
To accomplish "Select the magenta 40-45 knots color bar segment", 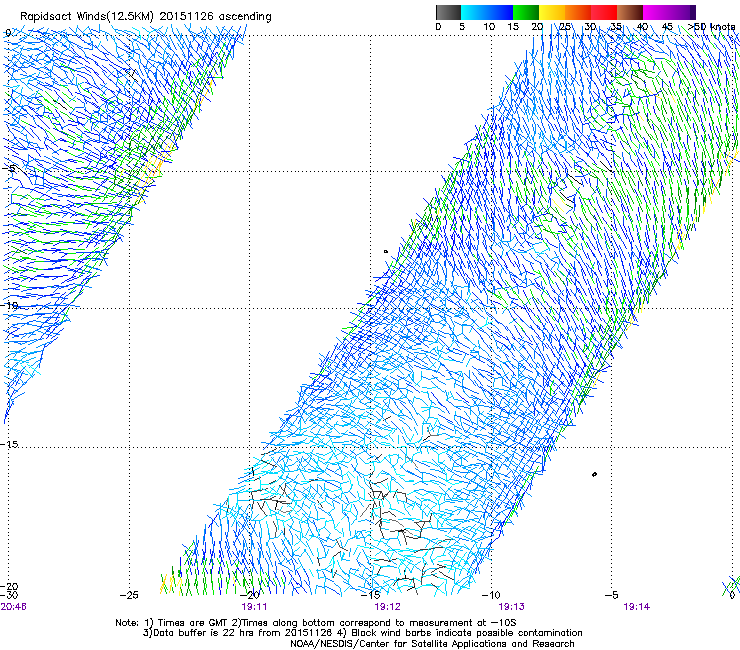I will (656, 12).
